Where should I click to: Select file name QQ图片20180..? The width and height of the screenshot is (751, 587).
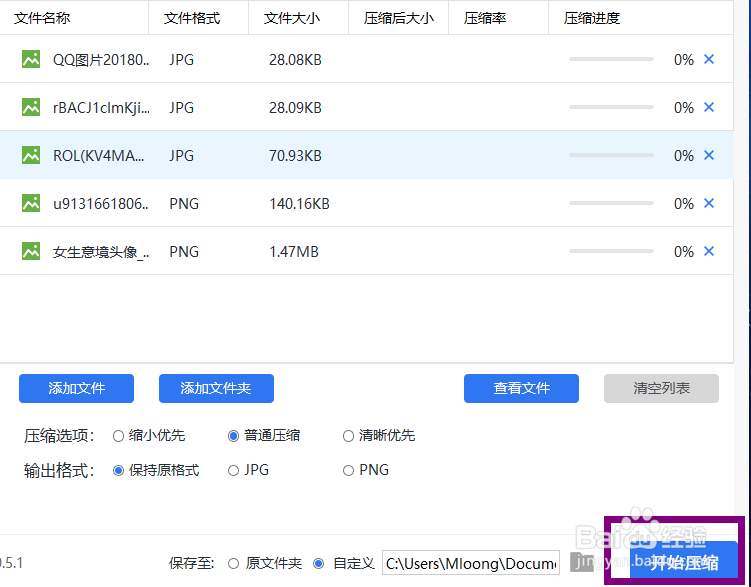101,60
